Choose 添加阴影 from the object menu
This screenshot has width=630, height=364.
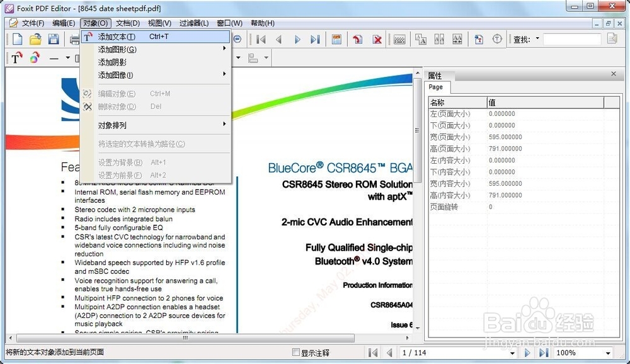tap(156, 62)
